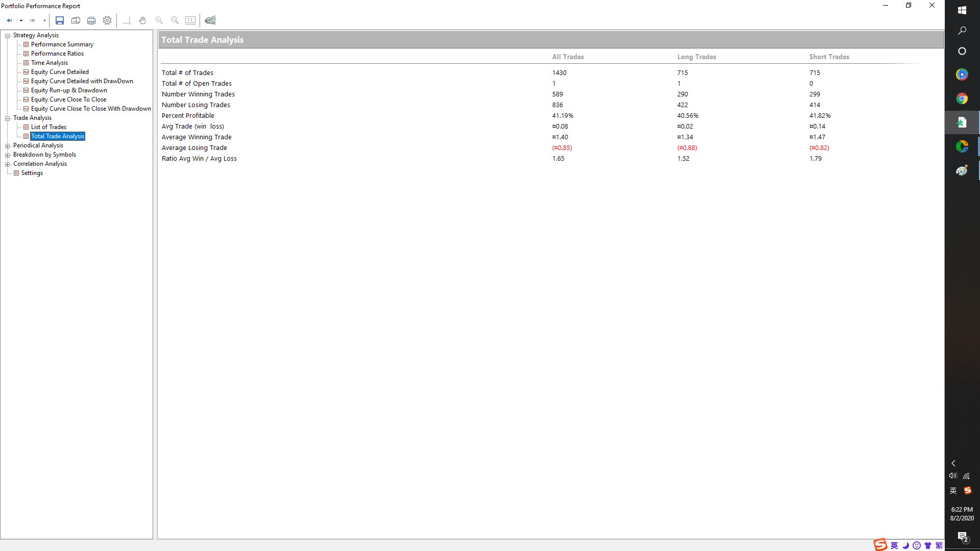
Task: Open the Performance Ratios report
Action: [x=57, y=53]
